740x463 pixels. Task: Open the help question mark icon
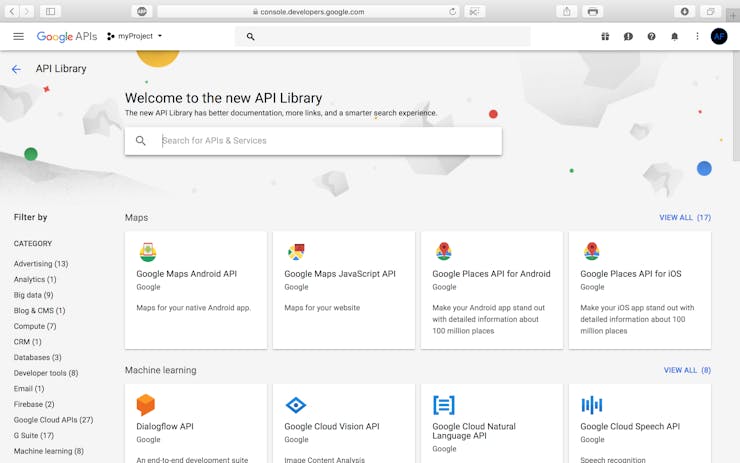[x=651, y=36]
